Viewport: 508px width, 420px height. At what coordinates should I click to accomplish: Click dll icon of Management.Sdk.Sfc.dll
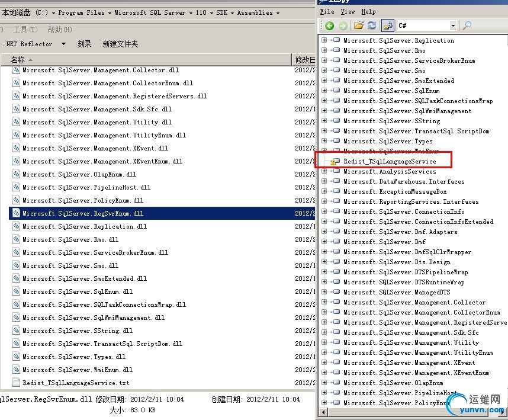click(x=16, y=108)
